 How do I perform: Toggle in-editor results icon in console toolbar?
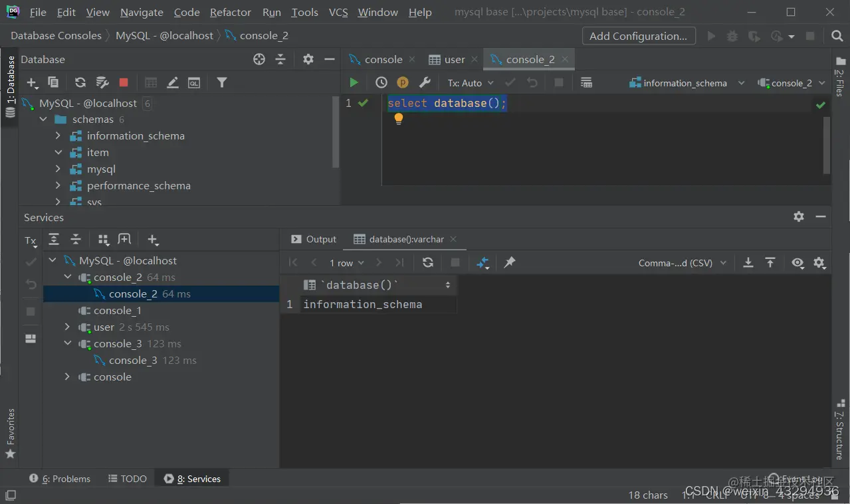click(586, 82)
